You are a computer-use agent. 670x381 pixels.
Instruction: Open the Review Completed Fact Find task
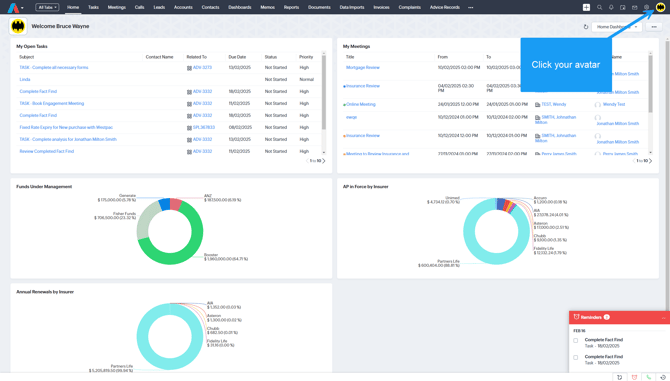[47, 151]
